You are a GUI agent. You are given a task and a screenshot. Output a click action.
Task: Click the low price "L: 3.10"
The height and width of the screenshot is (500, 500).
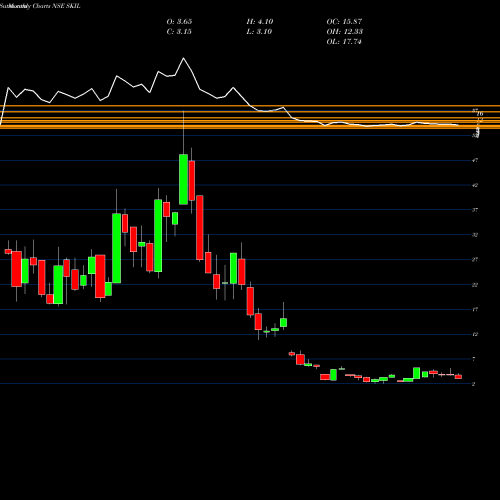pos(259,32)
